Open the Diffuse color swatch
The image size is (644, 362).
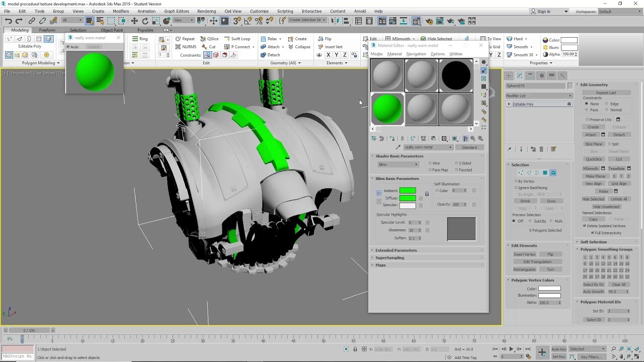[x=408, y=198]
